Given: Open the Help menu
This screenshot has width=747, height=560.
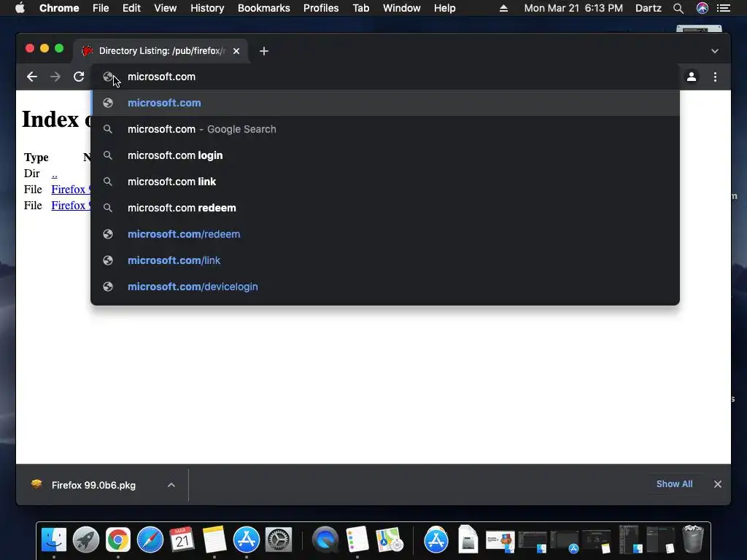Looking at the screenshot, I should pos(444,8).
